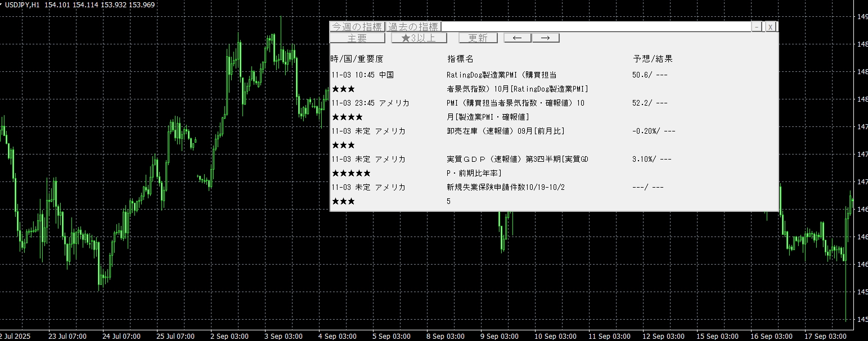Screen dimensions: 868x341
Task: Minimize the indicator panel with the - button
Action: 757,26
